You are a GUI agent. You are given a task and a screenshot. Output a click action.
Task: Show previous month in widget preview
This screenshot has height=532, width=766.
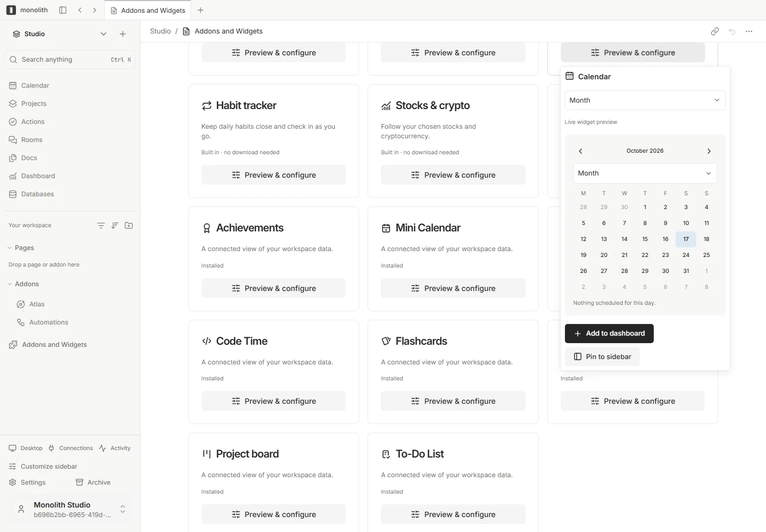click(x=581, y=151)
